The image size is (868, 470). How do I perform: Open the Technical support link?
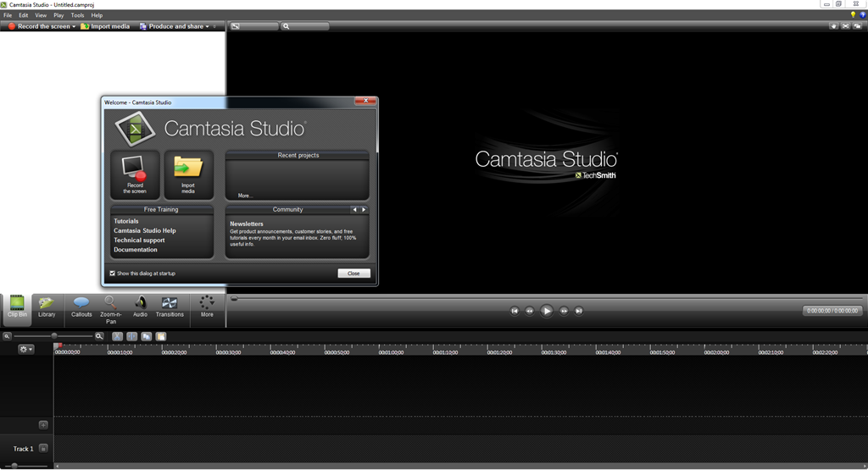click(x=139, y=240)
